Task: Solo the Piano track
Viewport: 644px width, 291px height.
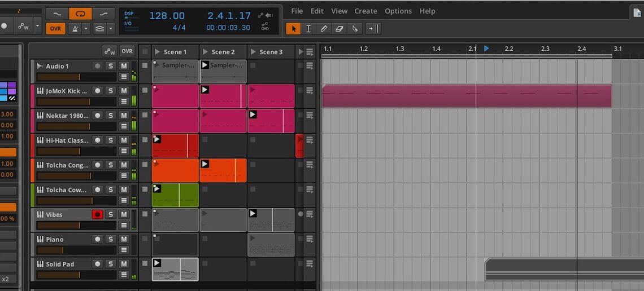Action: (111, 240)
